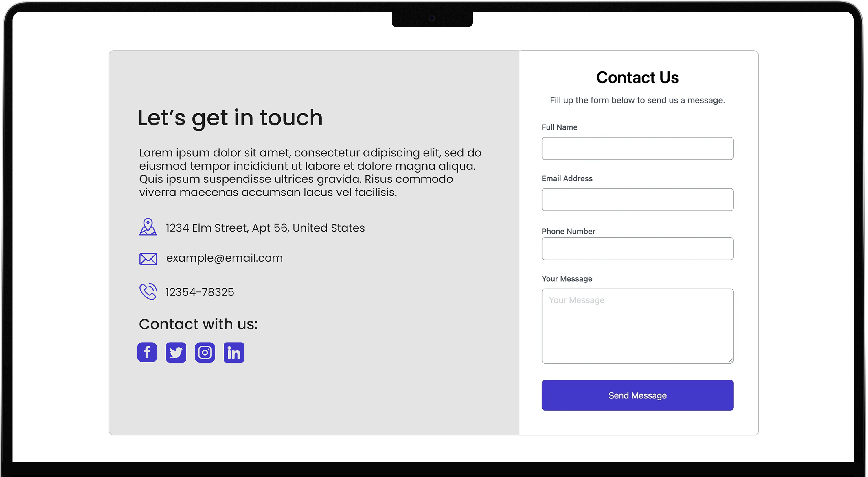Image resolution: width=868 pixels, height=477 pixels.
Task: Click the Email Address label
Action: tap(567, 178)
